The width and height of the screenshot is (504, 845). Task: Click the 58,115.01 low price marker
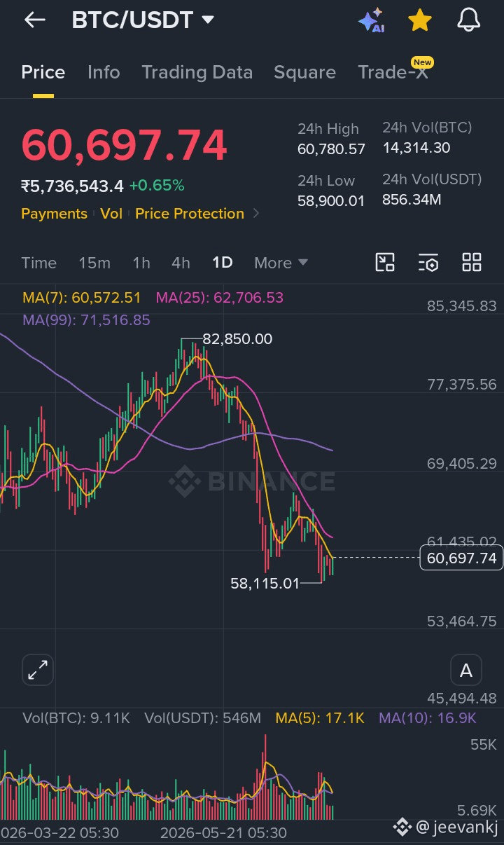click(x=265, y=583)
